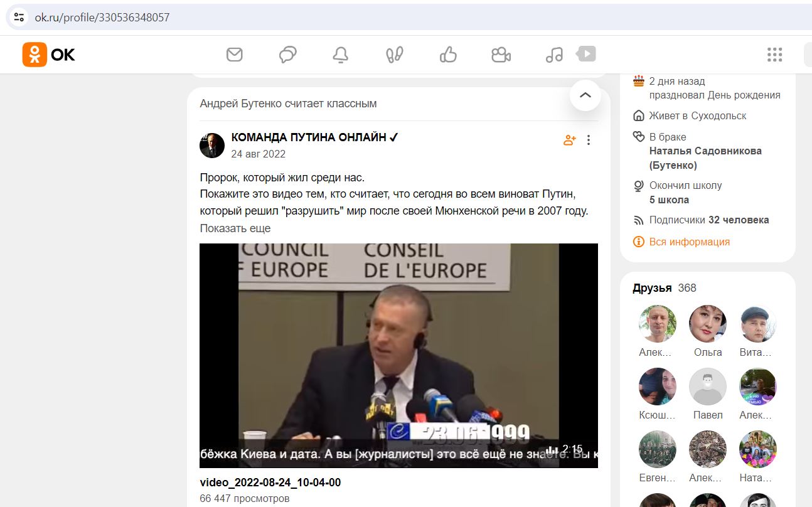
Task: Open friend Ольга's avatar
Action: point(708,324)
